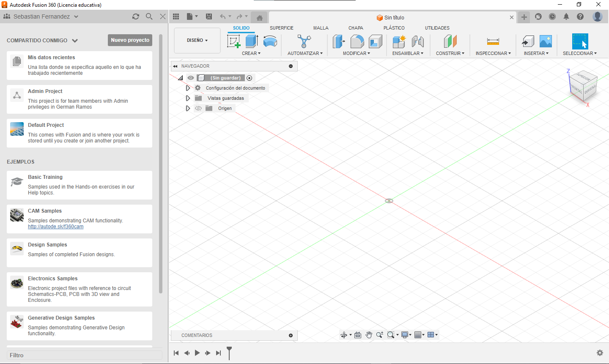Screen dimensions: 609x364
Task: Open the notifications bell
Action: click(x=566, y=16)
